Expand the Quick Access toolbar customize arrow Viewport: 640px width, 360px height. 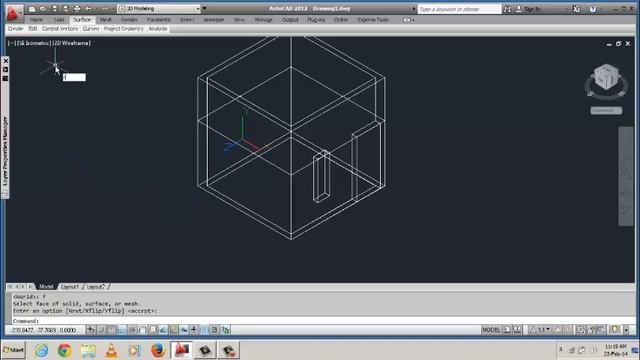point(204,9)
